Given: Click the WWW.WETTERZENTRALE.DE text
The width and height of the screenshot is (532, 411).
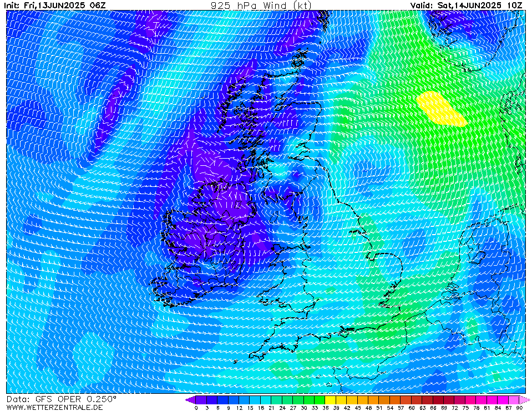Looking at the screenshot, I should click(54, 407).
